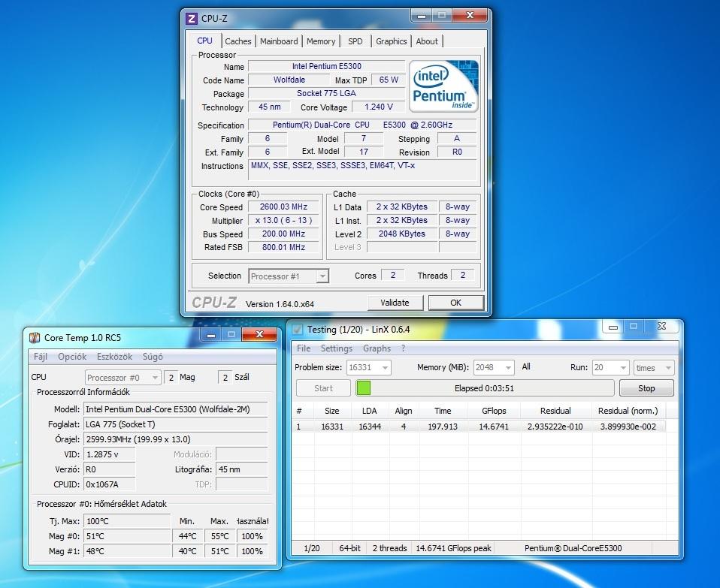Click the Core Temp title bar icon
This screenshot has height=588, width=720.
[x=35, y=338]
